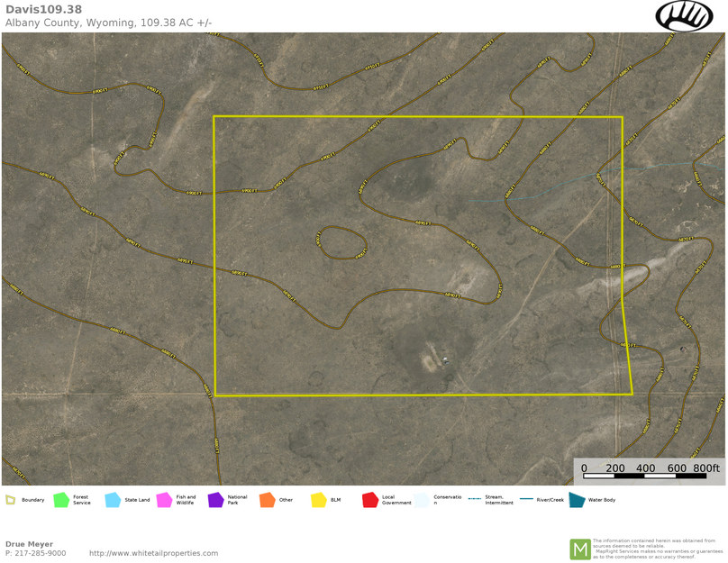The width and height of the screenshot is (728, 563).
Task: Click the Boundary legend icon
Action: click(x=10, y=500)
